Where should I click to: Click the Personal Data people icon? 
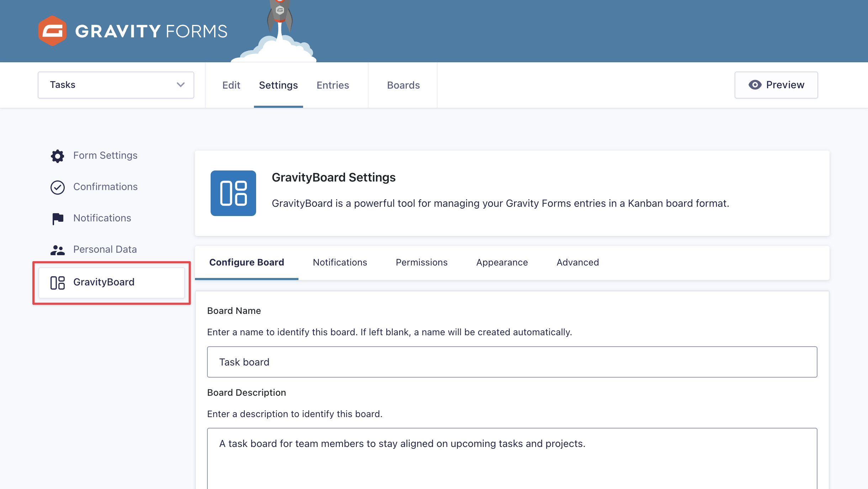pyautogui.click(x=57, y=250)
